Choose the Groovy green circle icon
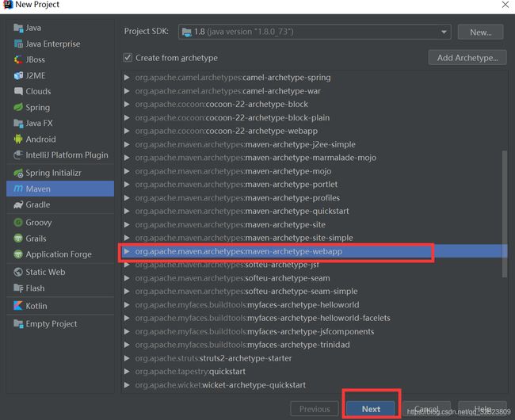This screenshot has width=515, height=420. click(x=18, y=223)
